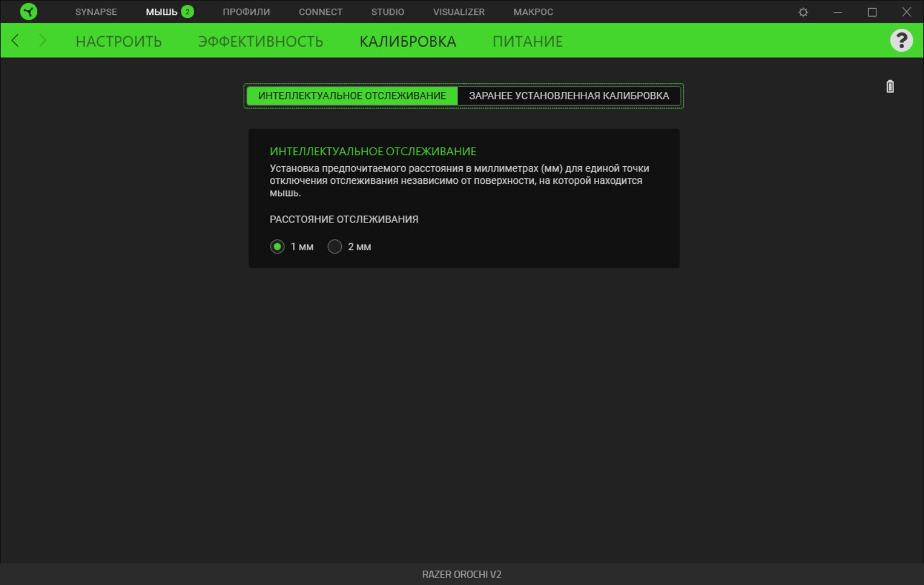Switch to the ПРОФИЛИ tab

246,12
